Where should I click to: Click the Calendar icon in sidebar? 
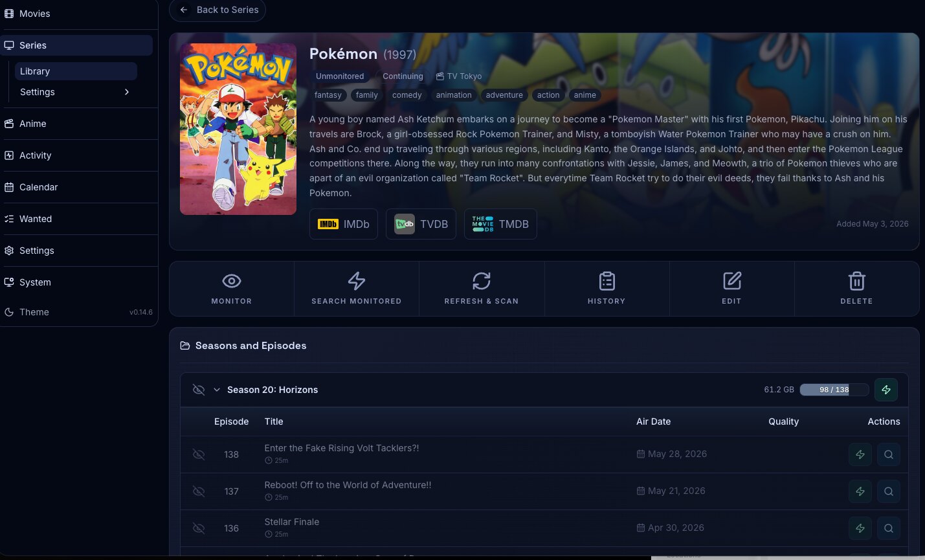point(9,187)
